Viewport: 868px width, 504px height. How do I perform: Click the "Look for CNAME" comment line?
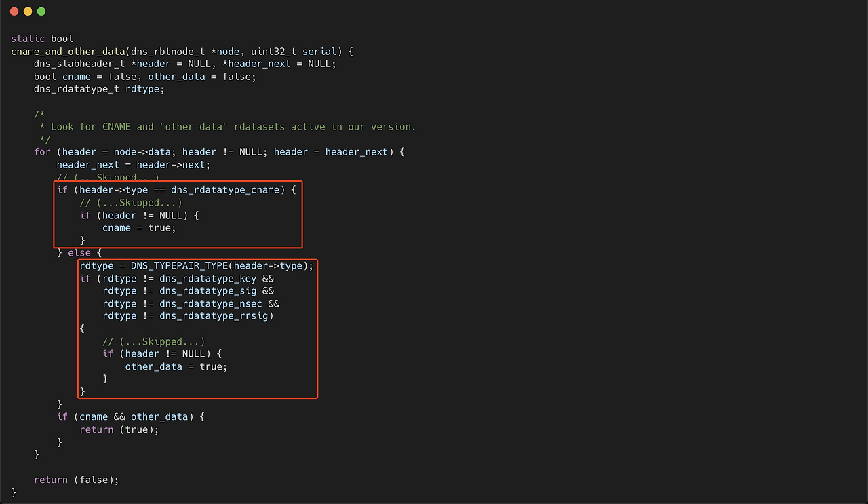tap(228, 127)
